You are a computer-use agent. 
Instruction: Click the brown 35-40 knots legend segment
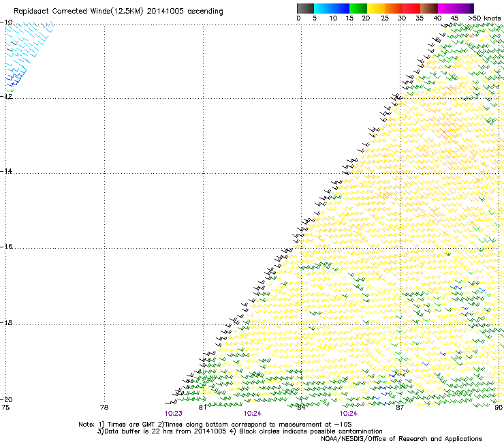(429, 8)
